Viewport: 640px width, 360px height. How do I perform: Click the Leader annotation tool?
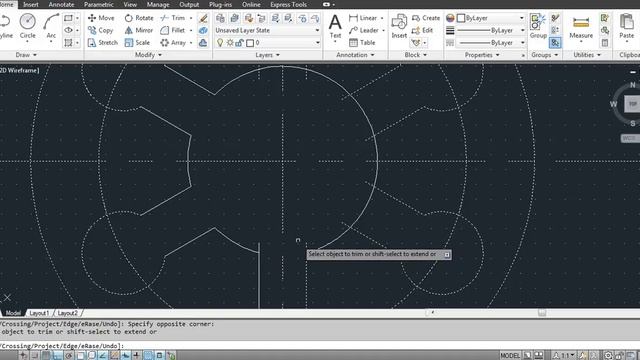point(364,30)
